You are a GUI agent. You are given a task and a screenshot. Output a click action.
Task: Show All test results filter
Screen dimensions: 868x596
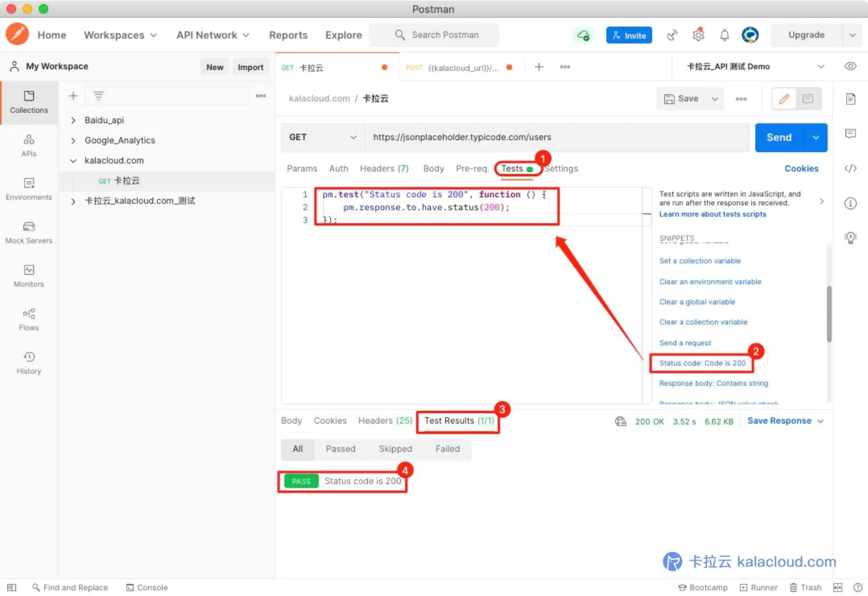(x=297, y=449)
